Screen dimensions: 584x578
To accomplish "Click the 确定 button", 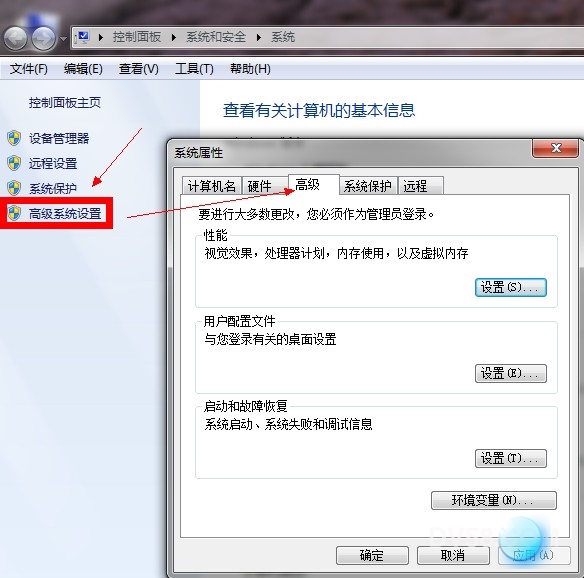I will 372,555.
